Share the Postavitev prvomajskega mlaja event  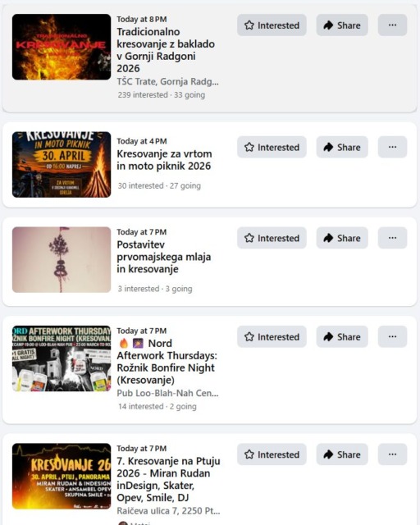point(342,238)
